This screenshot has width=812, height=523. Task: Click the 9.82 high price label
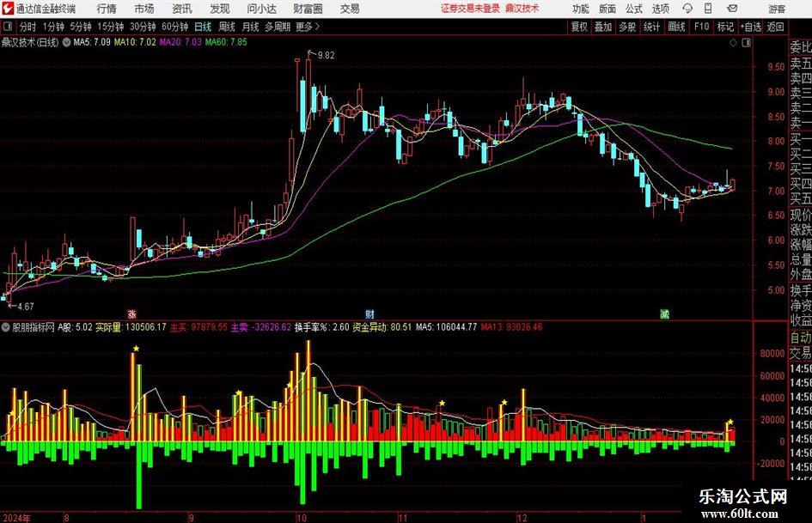(x=326, y=56)
